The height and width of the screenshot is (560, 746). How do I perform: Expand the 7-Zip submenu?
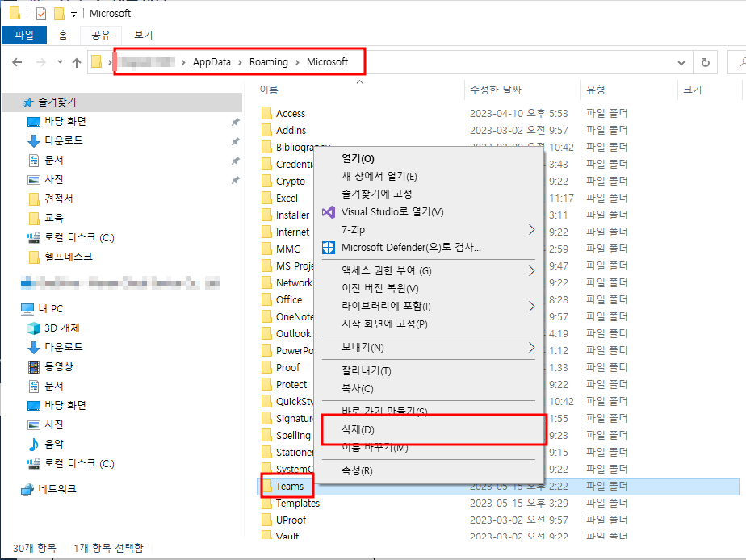point(428,230)
